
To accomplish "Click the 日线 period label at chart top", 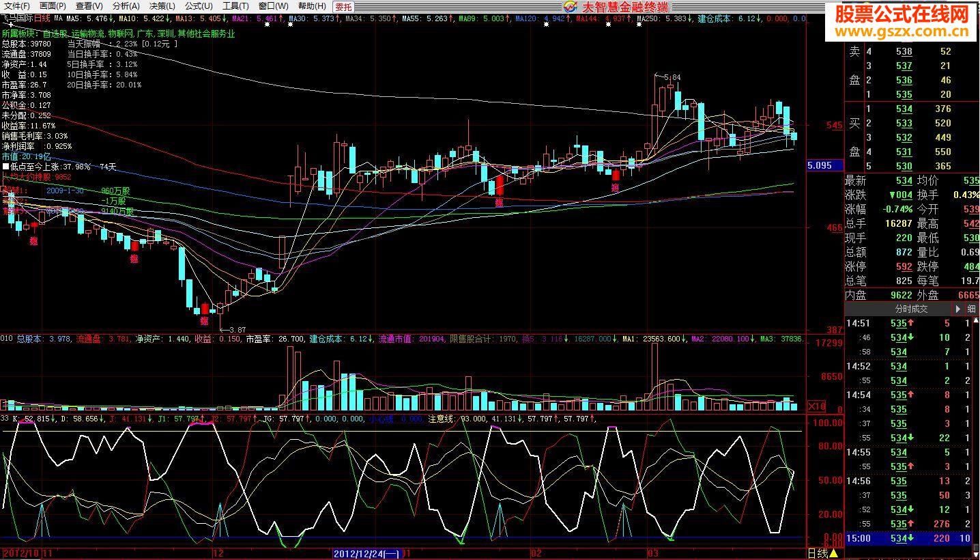I will [x=41, y=18].
